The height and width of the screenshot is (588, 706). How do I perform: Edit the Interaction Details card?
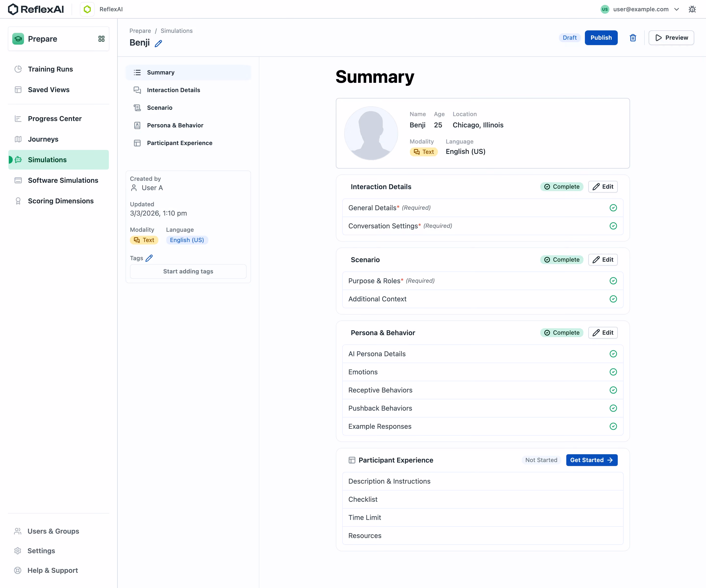[603, 186]
